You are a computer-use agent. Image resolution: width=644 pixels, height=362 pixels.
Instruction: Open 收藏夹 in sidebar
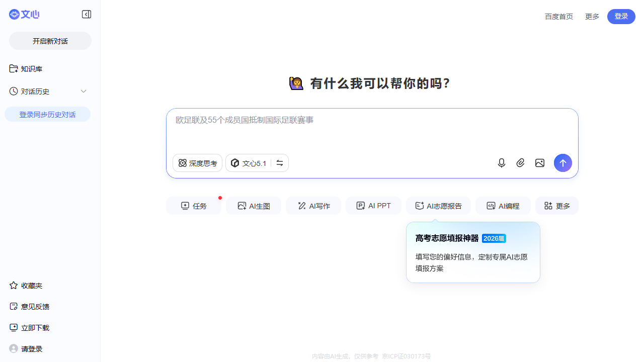click(26, 286)
